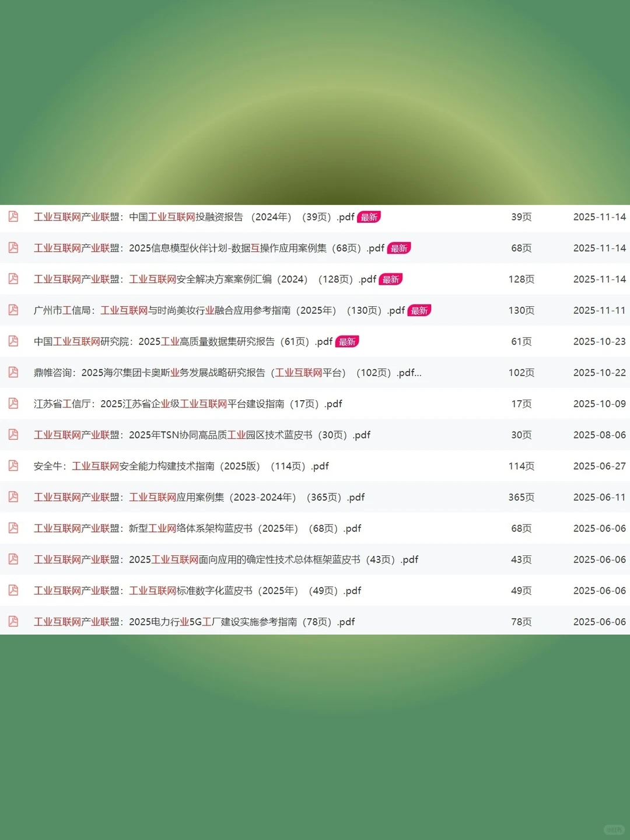630x840 pixels.
Task: Click PDF icon for 确定性技术总体框架蓝皮书 row
Action: [x=13, y=559]
